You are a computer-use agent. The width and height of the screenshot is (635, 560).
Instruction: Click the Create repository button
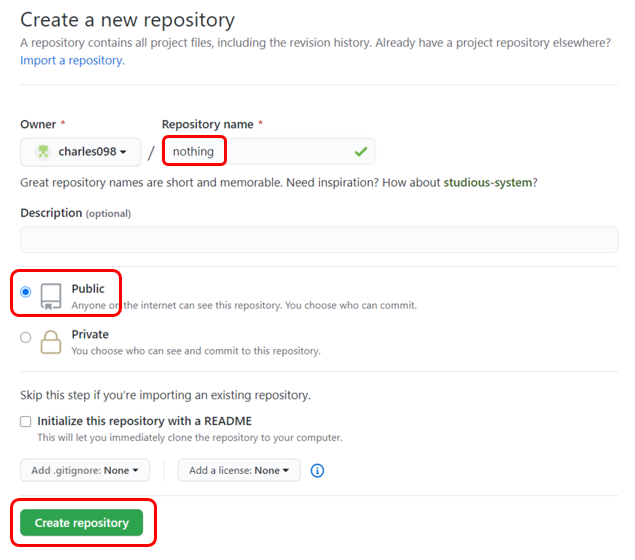[x=81, y=523]
